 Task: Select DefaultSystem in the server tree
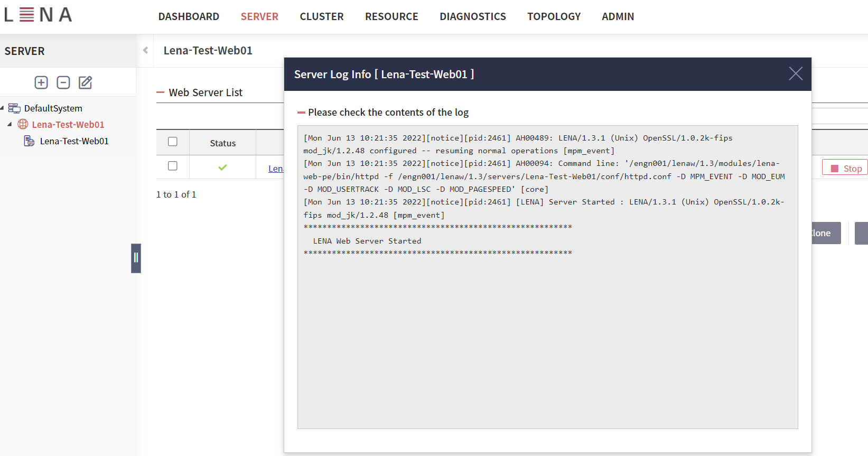pyautogui.click(x=53, y=108)
